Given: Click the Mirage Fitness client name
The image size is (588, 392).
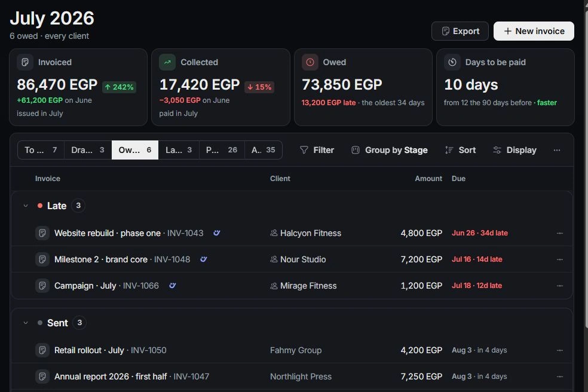Looking at the screenshot, I should pos(308,286).
